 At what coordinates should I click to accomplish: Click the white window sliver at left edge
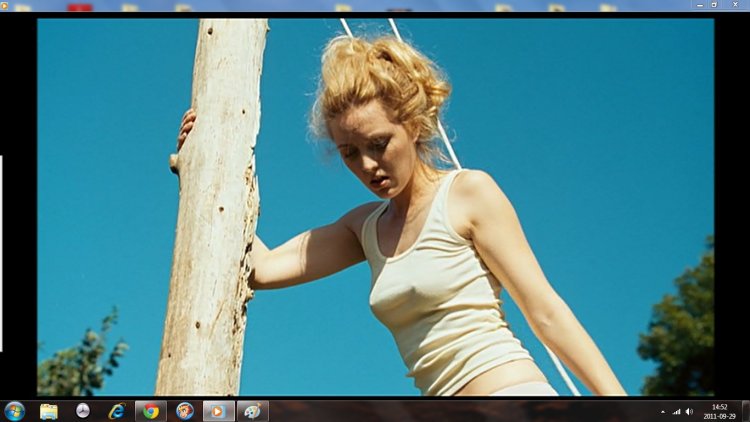pyautogui.click(x=1, y=252)
